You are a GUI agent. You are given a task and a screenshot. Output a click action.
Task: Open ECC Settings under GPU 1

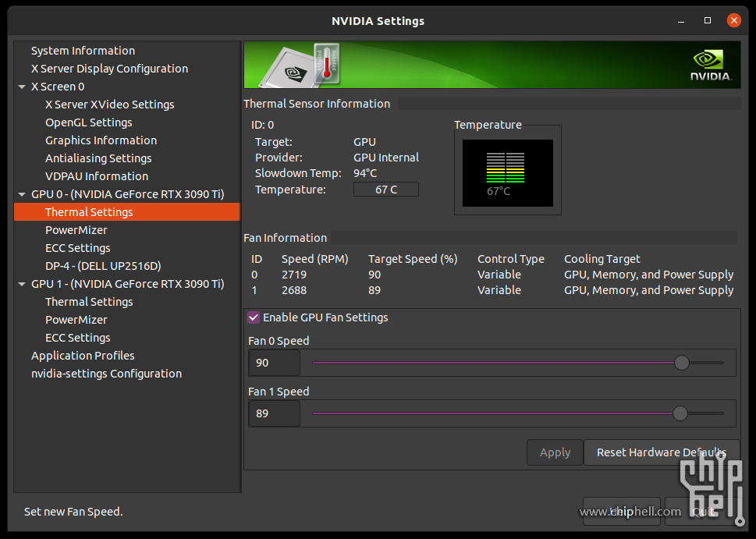coord(77,338)
